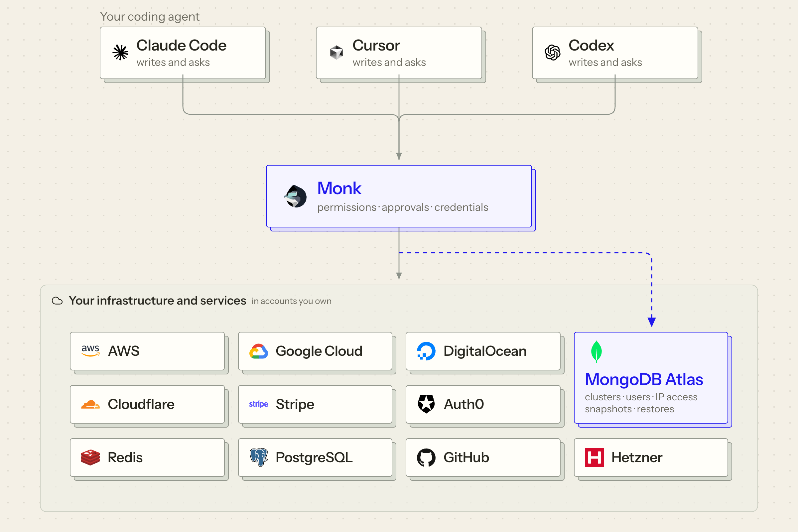Click 'clusters · users · IP access' text
This screenshot has height=532, width=798.
(x=641, y=397)
